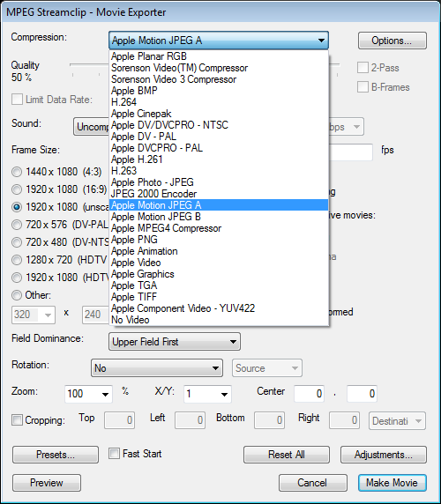Open the sound kbps dropdown
The width and height of the screenshot is (441, 504).
click(x=347, y=127)
